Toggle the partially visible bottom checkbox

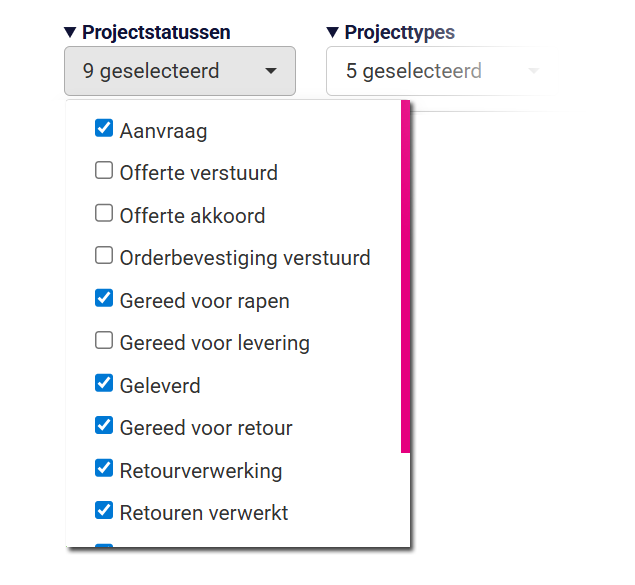click(104, 547)
